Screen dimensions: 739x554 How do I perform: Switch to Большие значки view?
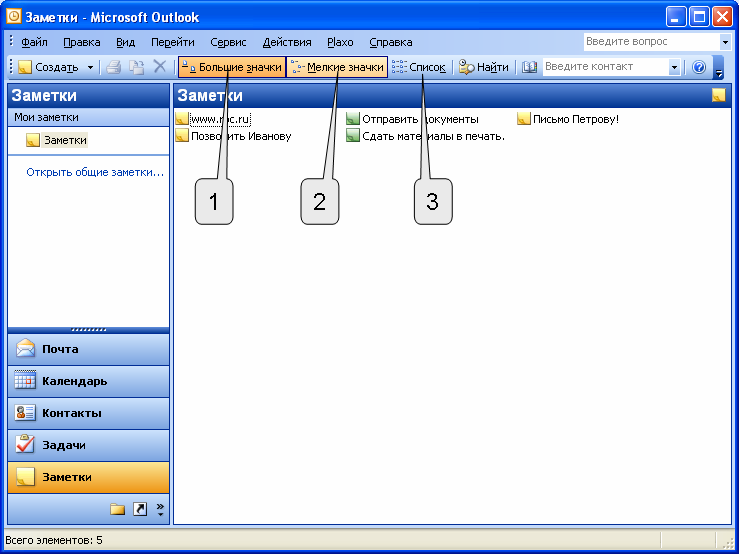click(x=232, y=67)
